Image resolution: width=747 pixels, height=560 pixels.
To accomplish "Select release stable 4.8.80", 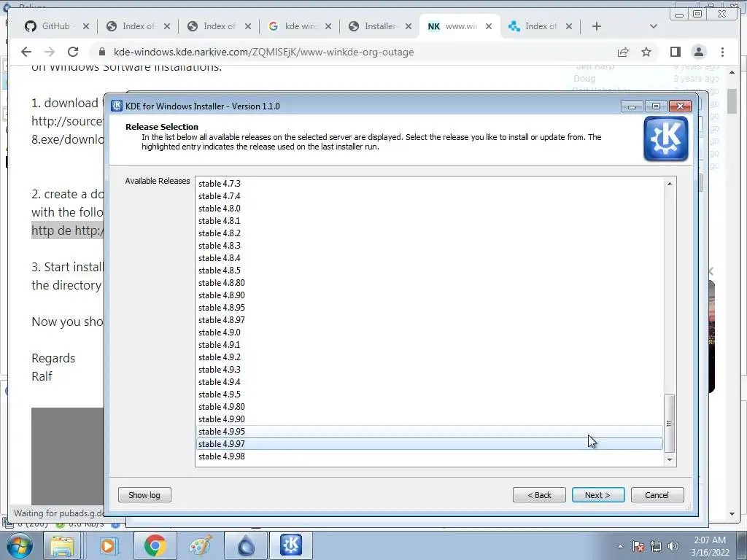I will click(429, 283).
